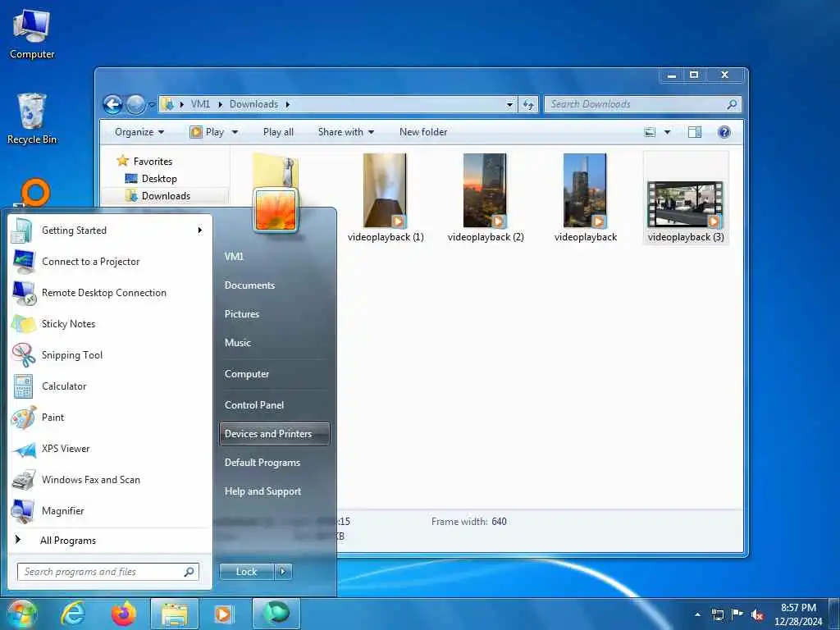Open the Snipping Tool
This screenshot has width=840, height=630.
pos(109,354)
